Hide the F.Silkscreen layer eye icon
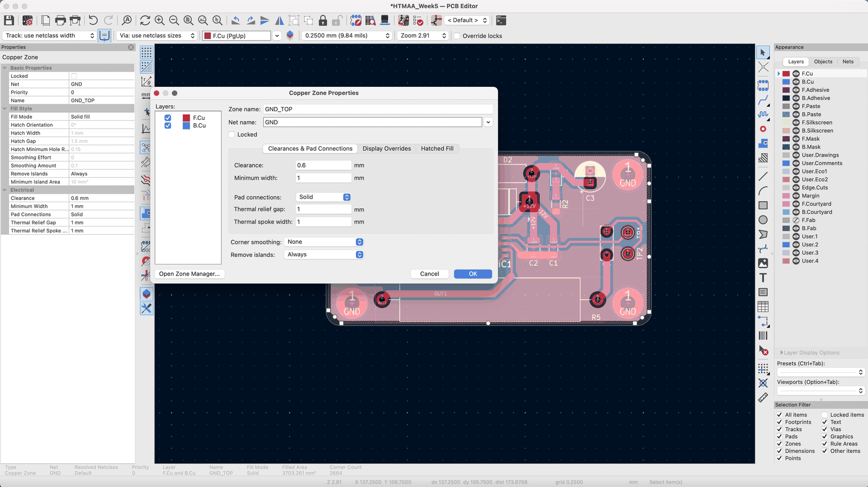 coord(796,123)
